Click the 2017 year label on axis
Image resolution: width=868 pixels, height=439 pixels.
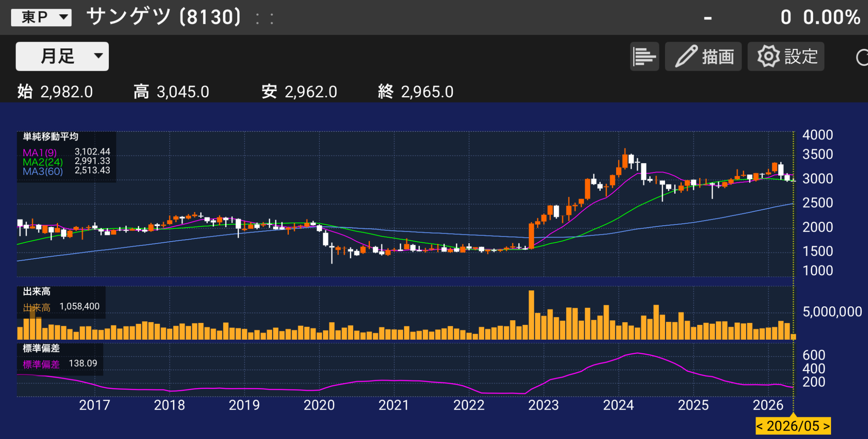tap(95, 405)
